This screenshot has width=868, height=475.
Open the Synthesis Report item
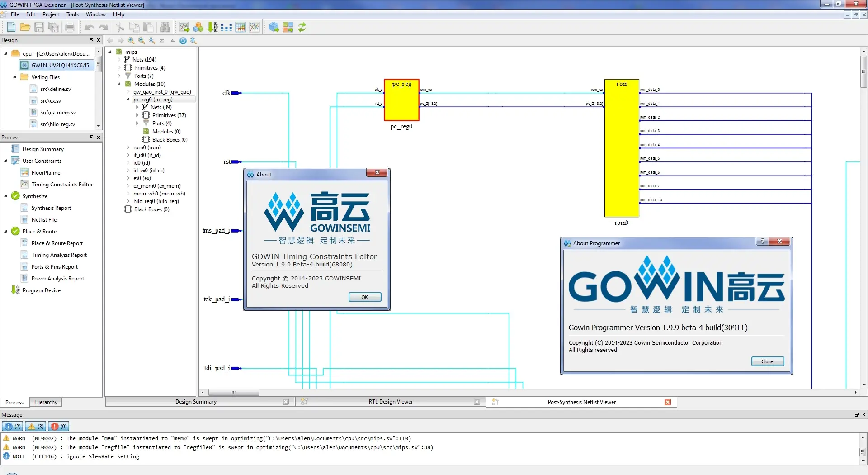click(51, 208)
